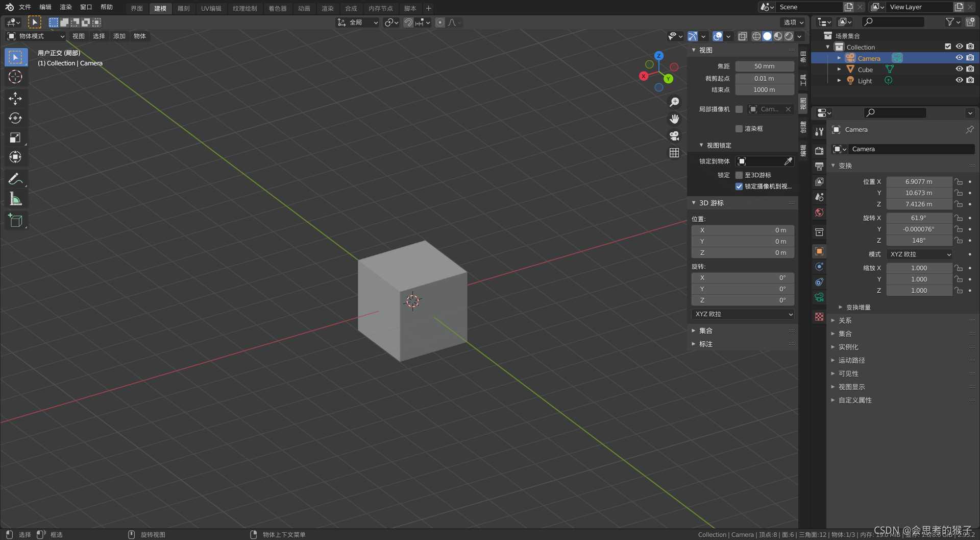Select the Add Cube tool
This screenshot has height=540, width=980.
(x=15, y=220)
